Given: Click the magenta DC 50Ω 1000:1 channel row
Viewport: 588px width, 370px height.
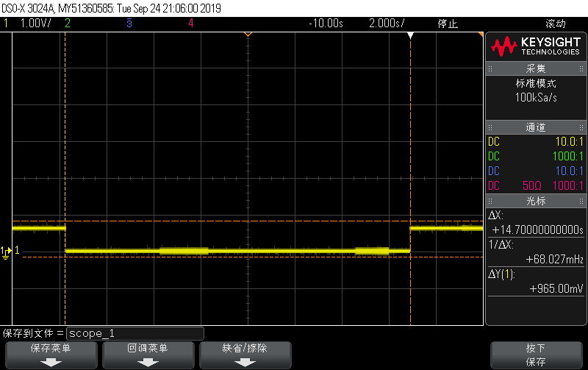Looking at the screenshot, I should click(536, 186).
